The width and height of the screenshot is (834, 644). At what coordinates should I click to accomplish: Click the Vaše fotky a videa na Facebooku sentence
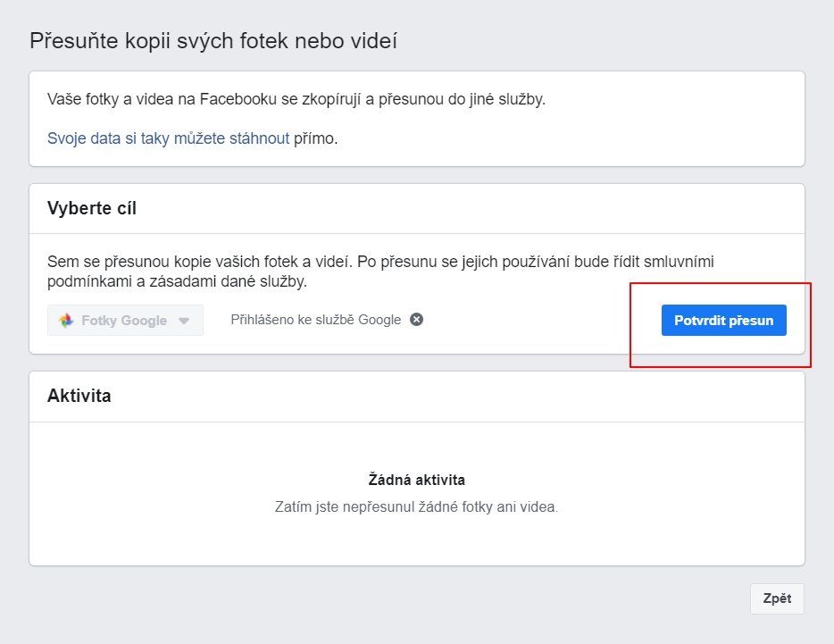click(x=296, y=98)
